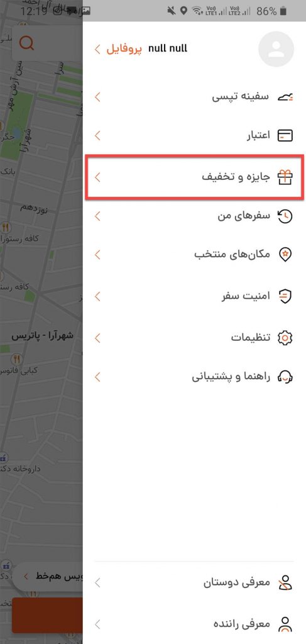Tap the chevron on جایزه و تخفیف row
The image size is (306, 644).
[97, 177]
